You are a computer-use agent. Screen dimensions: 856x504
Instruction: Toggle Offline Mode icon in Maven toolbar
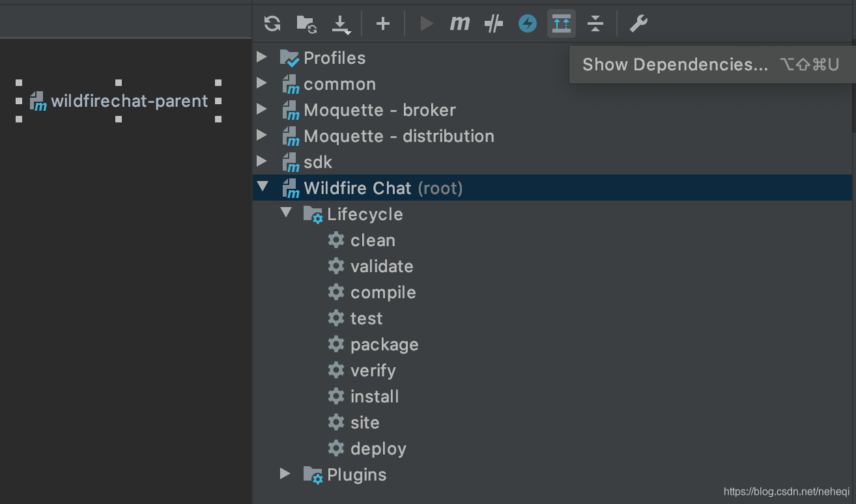(x=494, y=24)
